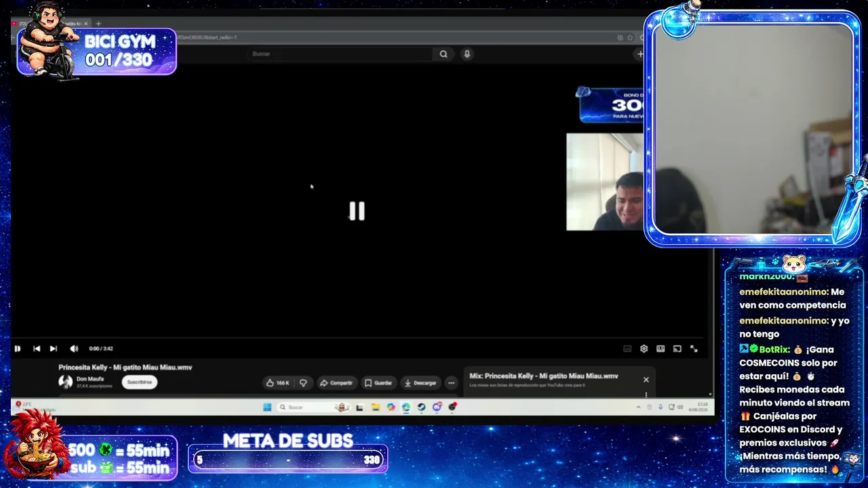Open the Windows Start menu
The image size is (868, 488).
(267, 407)
